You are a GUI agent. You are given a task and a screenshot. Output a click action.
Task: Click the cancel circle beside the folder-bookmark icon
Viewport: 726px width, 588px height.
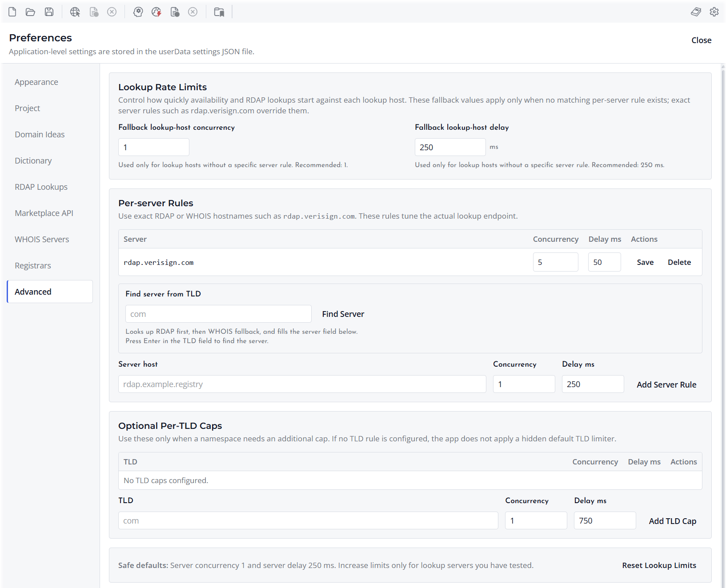[x=193, y=12]
